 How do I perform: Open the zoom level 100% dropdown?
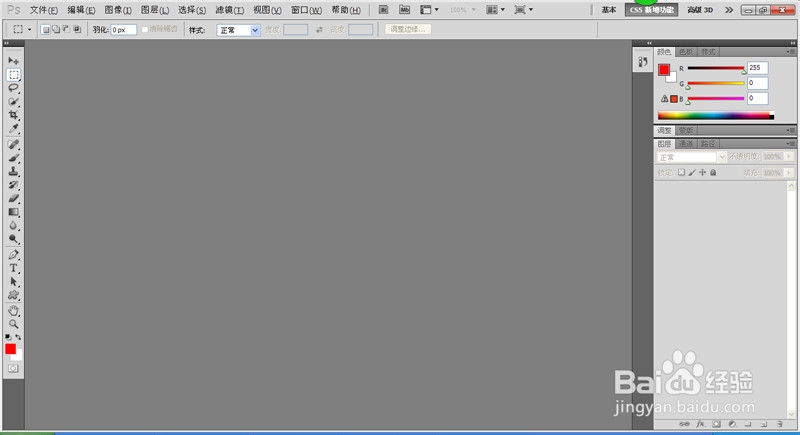tap(463, 10)
